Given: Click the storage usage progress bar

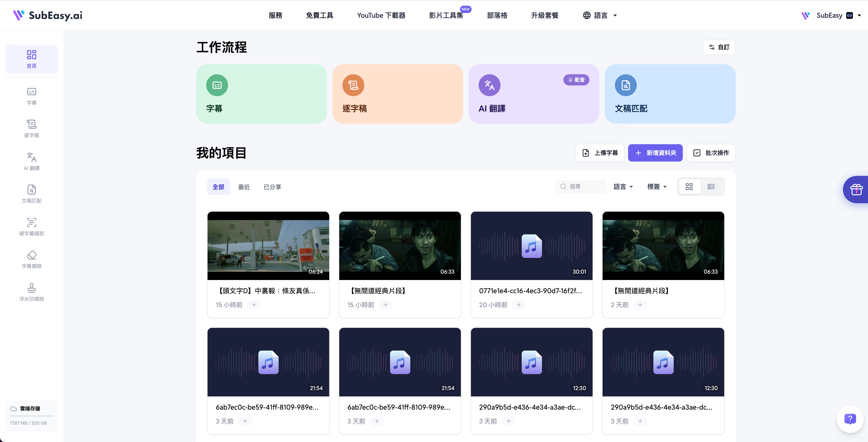Looking at the screenshot, I should click(x=32, y=416).
